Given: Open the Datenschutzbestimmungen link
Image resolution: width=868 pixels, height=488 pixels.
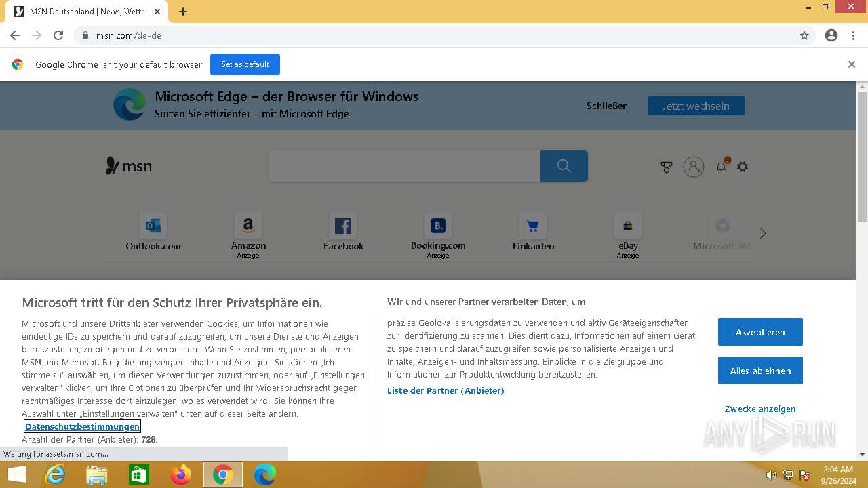Looking at the screenshot, I should [x=82, y=426].
